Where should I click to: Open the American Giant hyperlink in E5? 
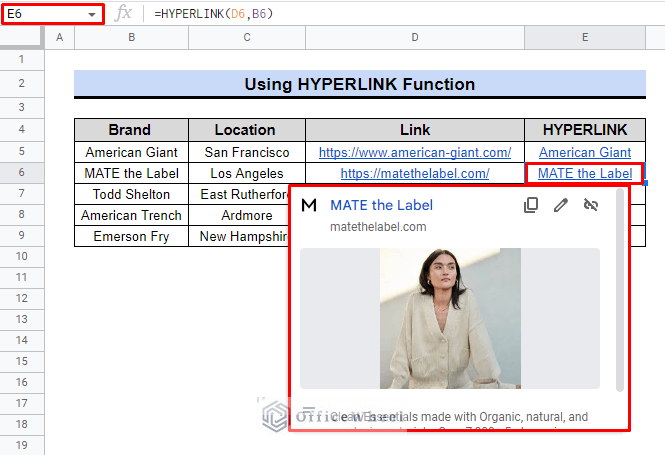(x=585, y=152)
